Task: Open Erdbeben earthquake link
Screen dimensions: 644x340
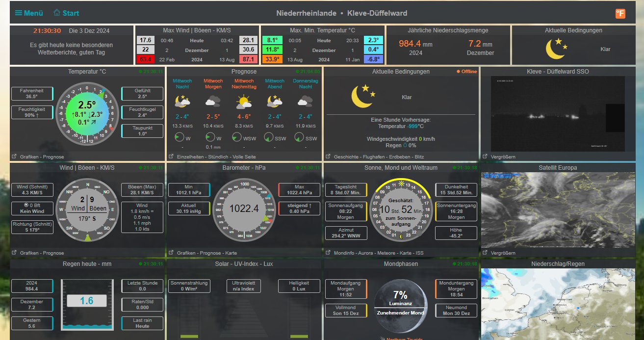Action: (x=400, y=157)
